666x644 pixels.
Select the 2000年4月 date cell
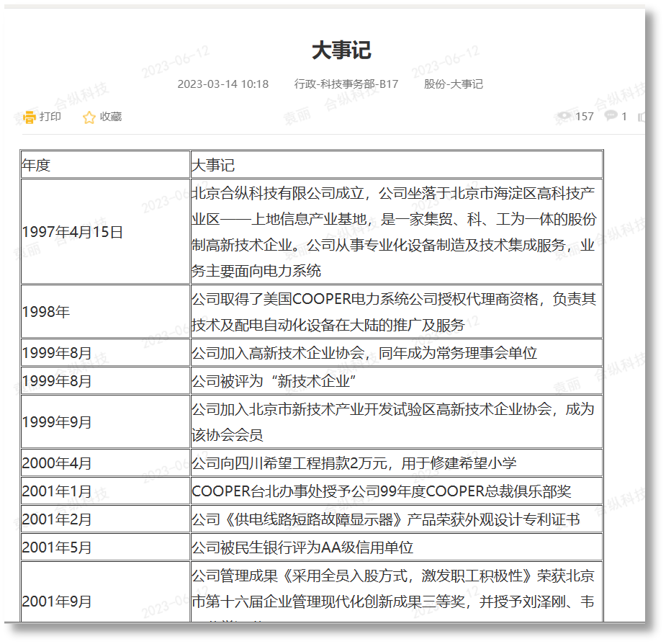(105, 463)
